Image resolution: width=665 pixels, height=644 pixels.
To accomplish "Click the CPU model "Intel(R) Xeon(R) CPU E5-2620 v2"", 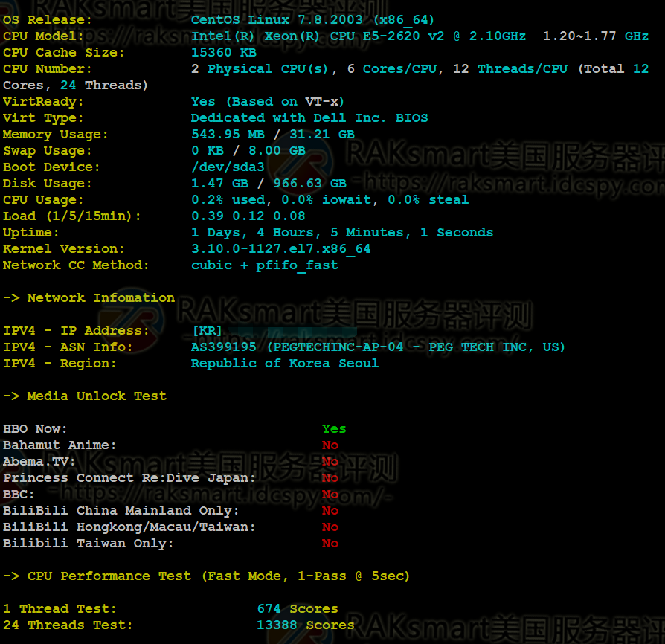I will [x=317, y=36].
